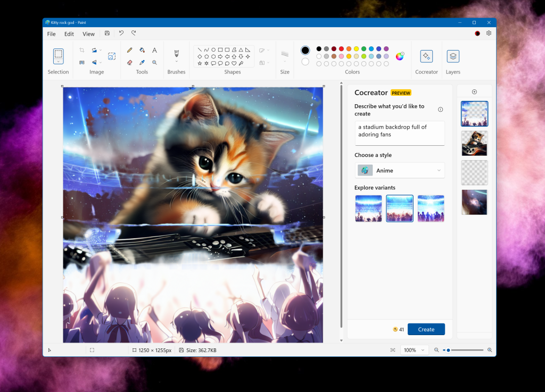This screenshot has width=545, height=392.
Task: Select the Magnifier tool
Action: (154, 62)
